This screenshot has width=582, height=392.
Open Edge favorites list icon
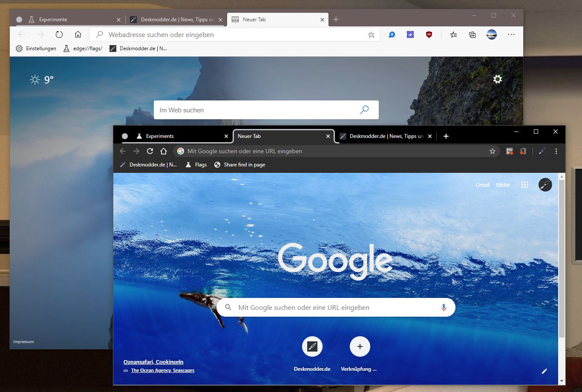tap(453, 35)
